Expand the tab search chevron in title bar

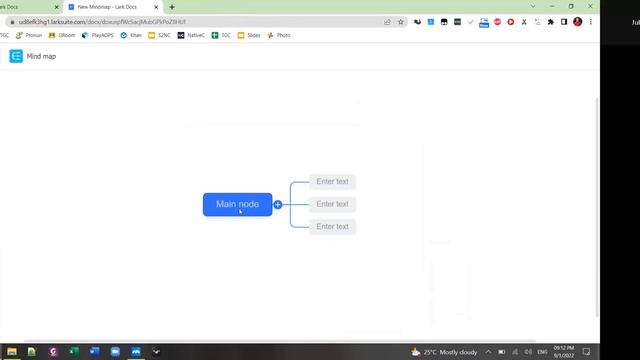[x=533, y=7]
